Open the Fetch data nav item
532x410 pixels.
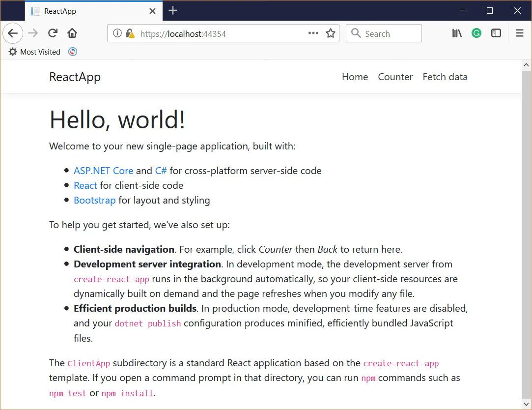[445, 77]
